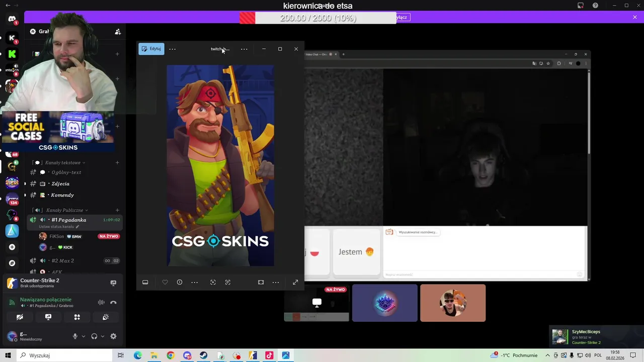Enter fullscreen in Photos viewer
This screenshot has height=362, width=644.
coord(295,283)
